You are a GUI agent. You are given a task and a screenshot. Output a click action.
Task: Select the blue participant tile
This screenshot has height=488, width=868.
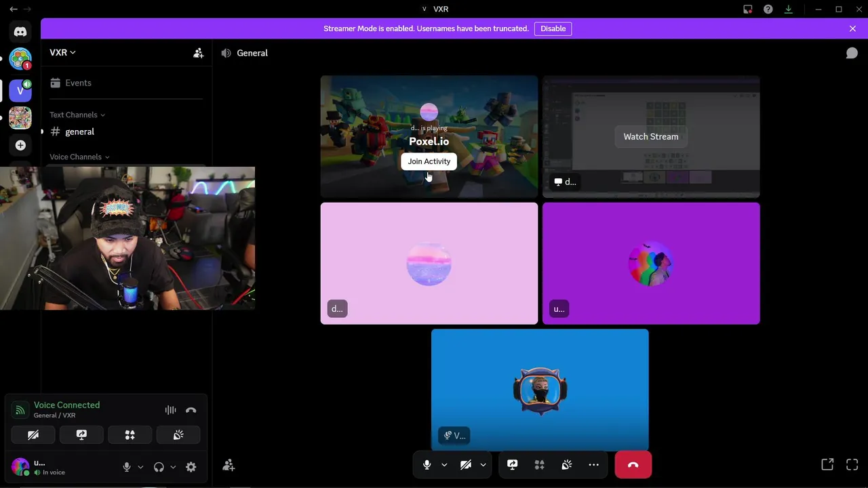(x=540, y=390)
